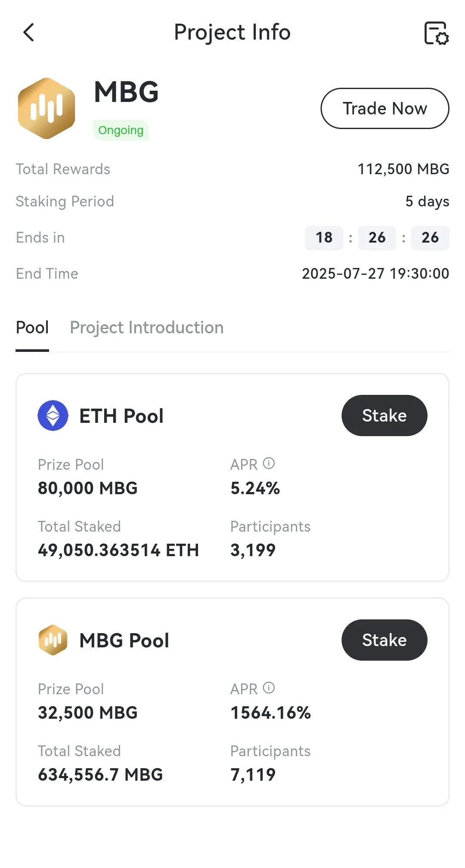The image size is (465, 868).
Task: Tap the seconds countdown box
Action: [430, 237]
